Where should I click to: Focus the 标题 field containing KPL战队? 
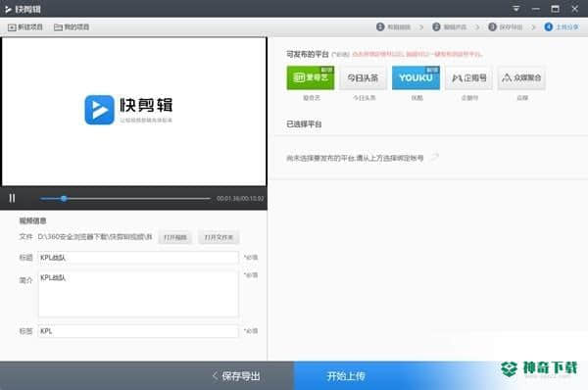click(138, 258)
